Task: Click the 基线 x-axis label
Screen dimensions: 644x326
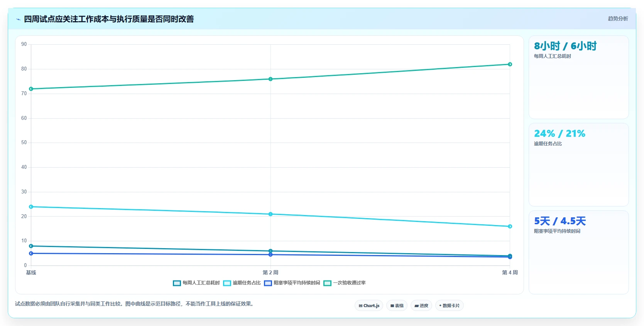Action: (x=31, y=272)
